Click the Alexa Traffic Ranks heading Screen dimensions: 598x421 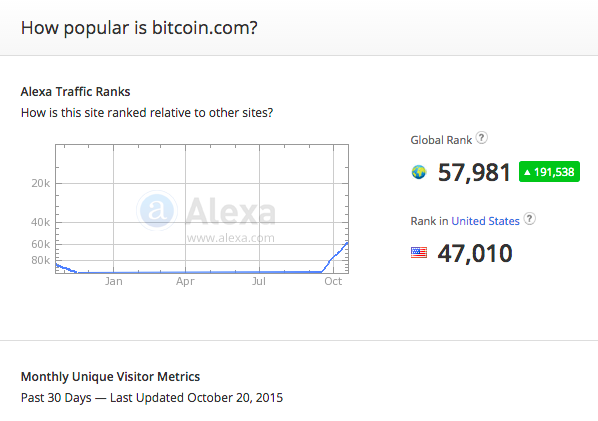point(76,92)
